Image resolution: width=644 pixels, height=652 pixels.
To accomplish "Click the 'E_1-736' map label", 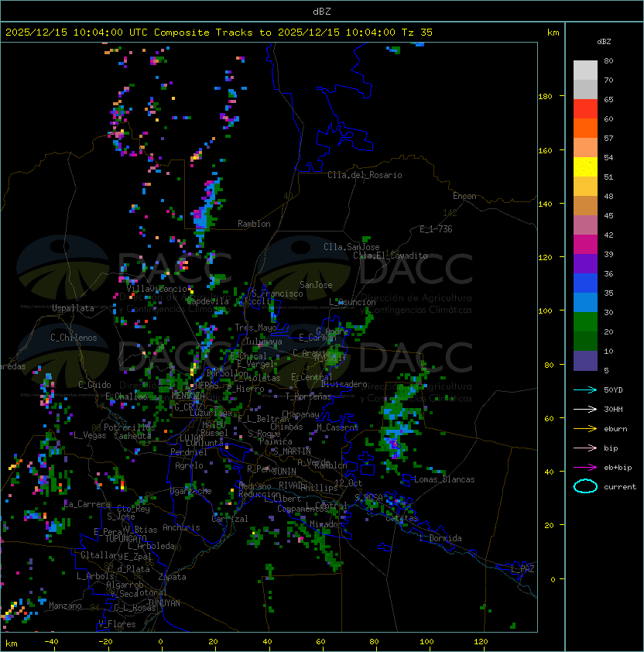I will coord(436,229).
